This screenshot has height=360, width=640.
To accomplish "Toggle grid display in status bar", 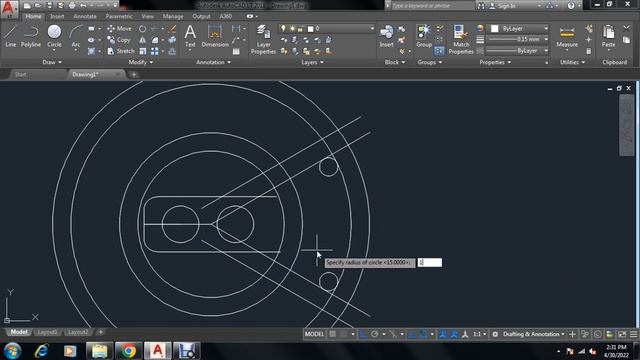I will pyautogui.click(x=333, y=334).
